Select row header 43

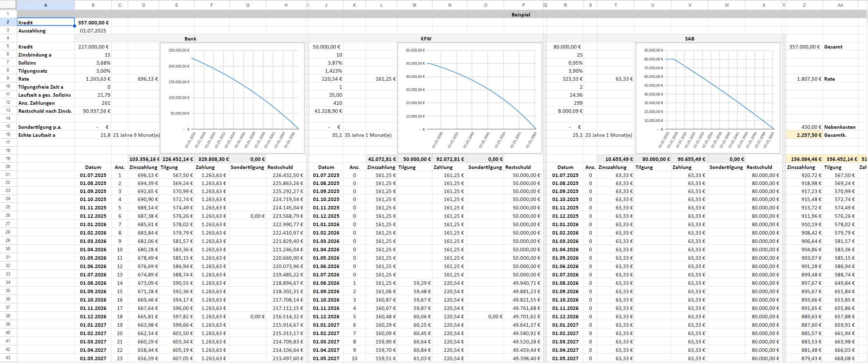[x=8, y=358]
